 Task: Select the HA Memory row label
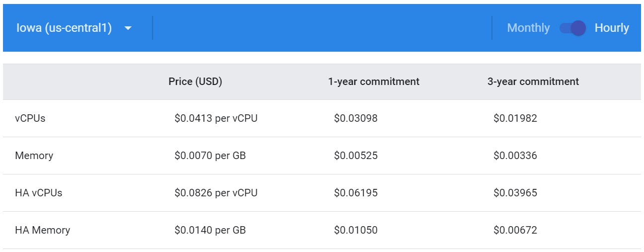point(43,230)
